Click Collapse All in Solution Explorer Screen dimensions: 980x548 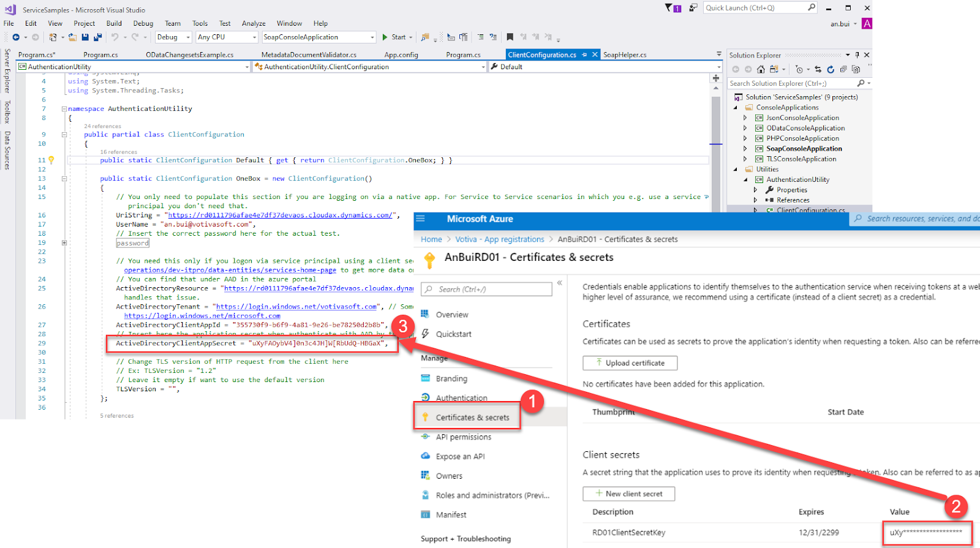tap(843, 69)
